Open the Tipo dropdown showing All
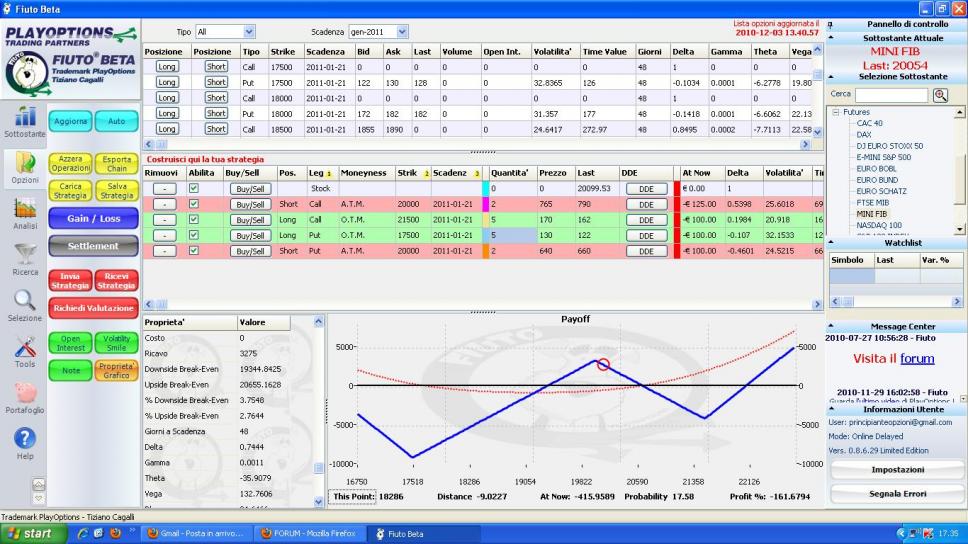Screen dimensions: 968x544 [225, 31]
